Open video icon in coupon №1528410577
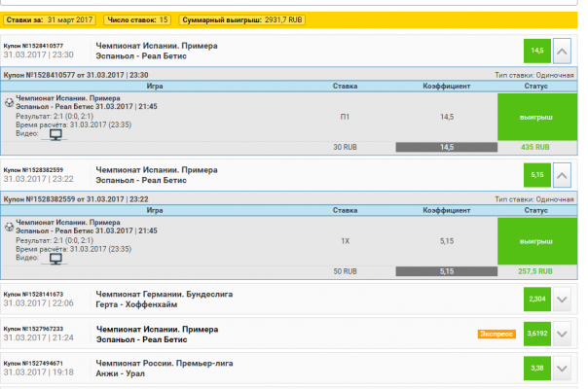588x389 pixels. pos(55,134)
